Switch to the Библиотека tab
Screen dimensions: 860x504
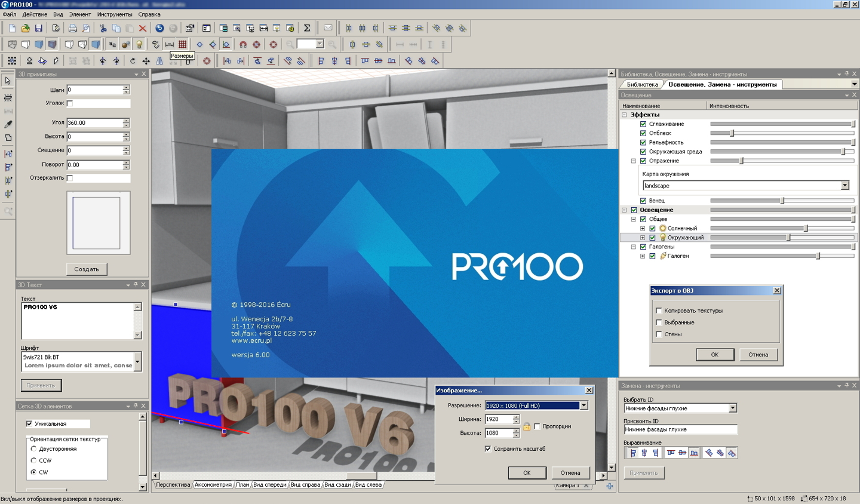(643, 84)
